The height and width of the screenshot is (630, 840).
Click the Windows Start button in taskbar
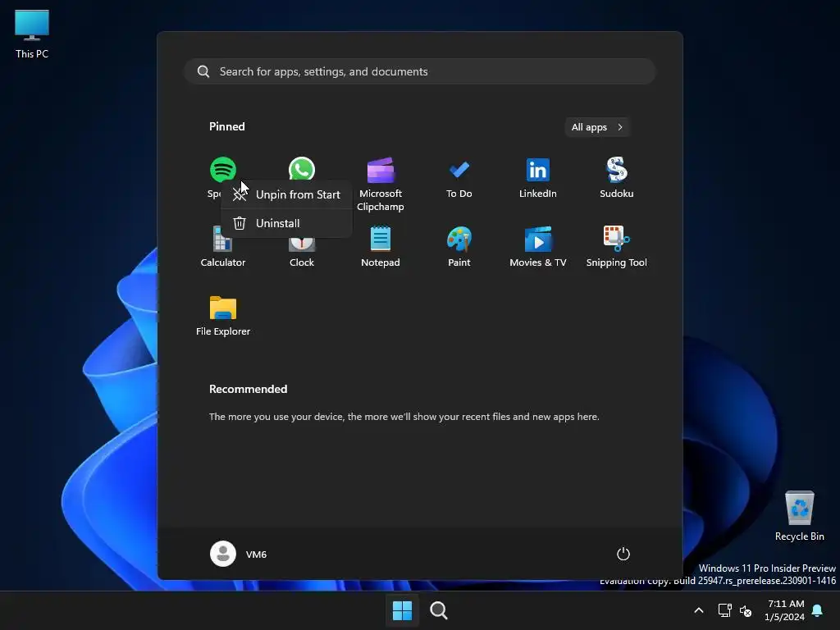[402, 610]
